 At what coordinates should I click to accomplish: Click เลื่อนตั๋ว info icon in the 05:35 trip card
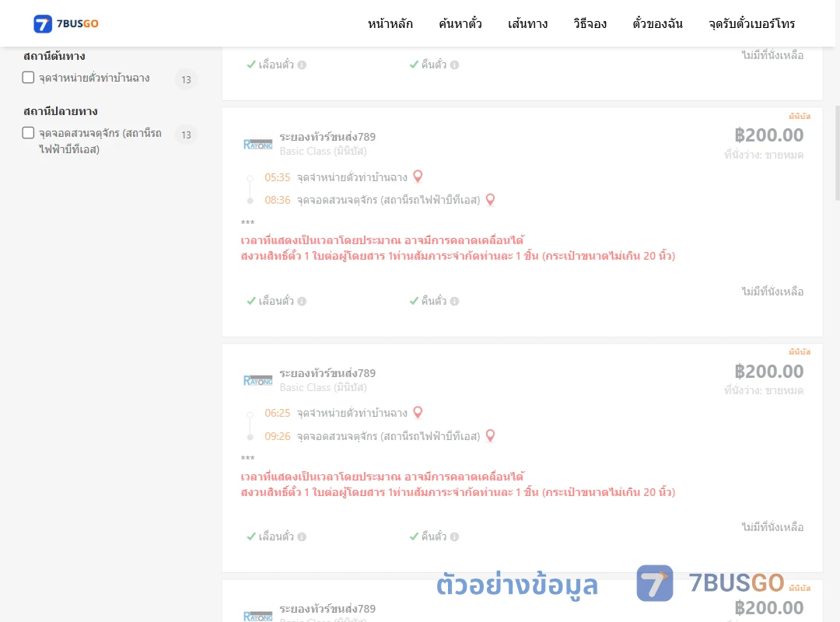click(302, 301)
